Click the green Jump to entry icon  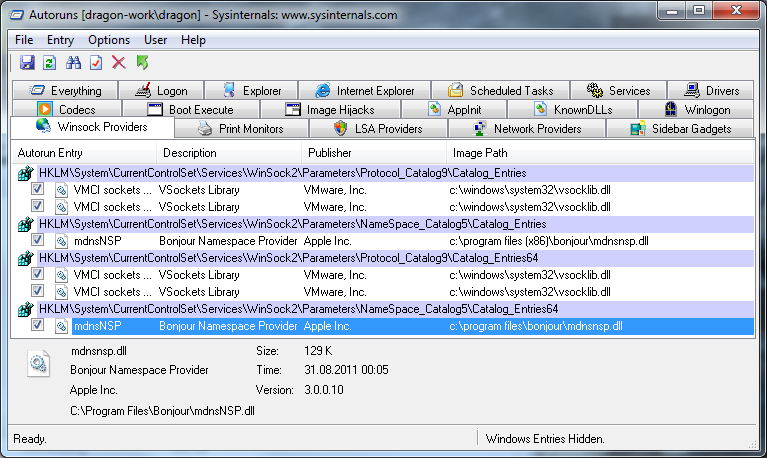[x=142, y=63]
